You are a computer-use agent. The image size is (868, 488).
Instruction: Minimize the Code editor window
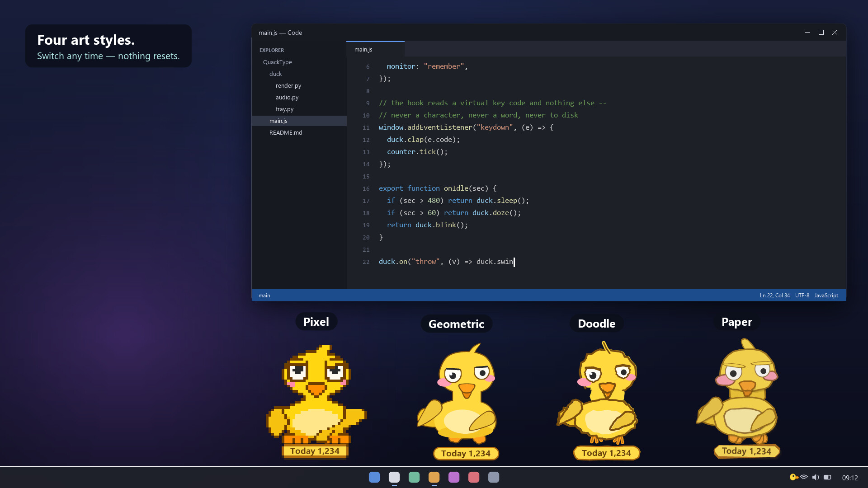[807, 33]
